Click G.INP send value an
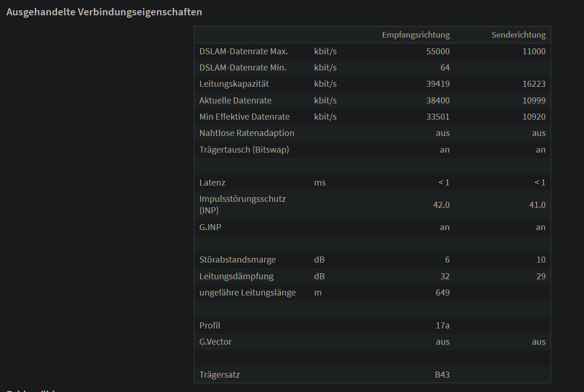The width and height of the screenshot is (584, 392). pyautogui.click(x=541, y=227)
